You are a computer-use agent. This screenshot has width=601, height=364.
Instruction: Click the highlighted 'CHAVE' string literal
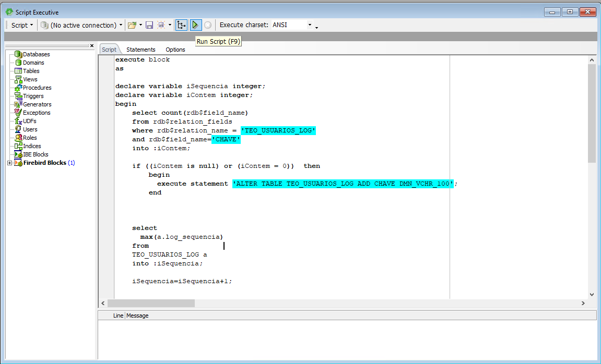click(226, 139)
